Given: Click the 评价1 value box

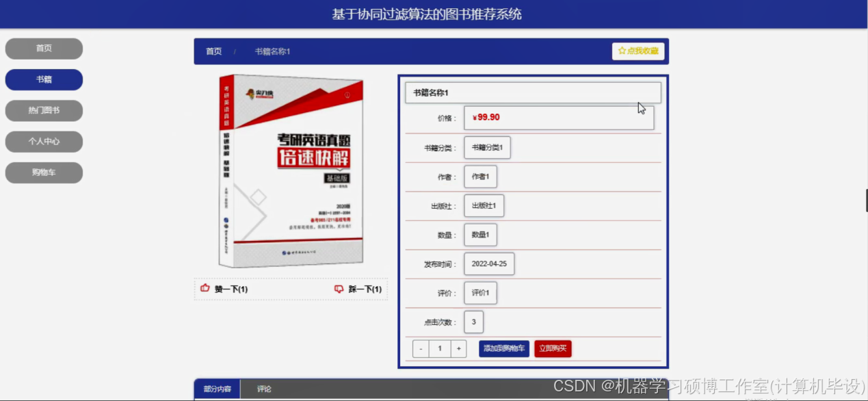Looking at the screenshot, I should coord(480,293).
